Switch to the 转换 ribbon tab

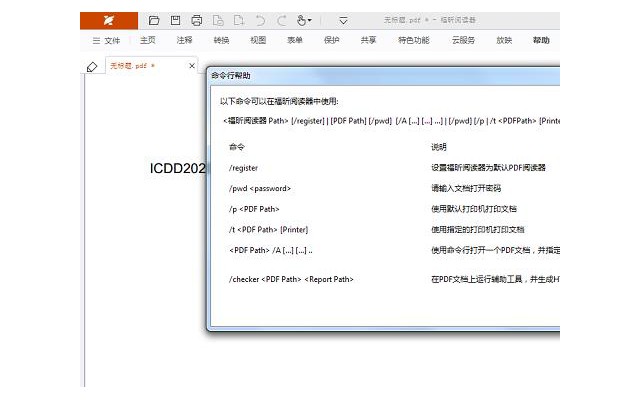(221, 40)
